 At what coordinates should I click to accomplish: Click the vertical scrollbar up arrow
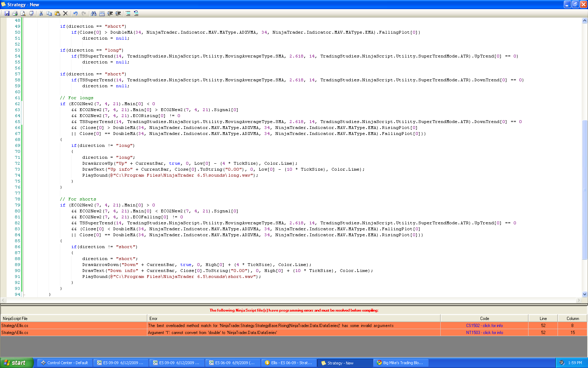pyautogui.click(x=584, y=21)
